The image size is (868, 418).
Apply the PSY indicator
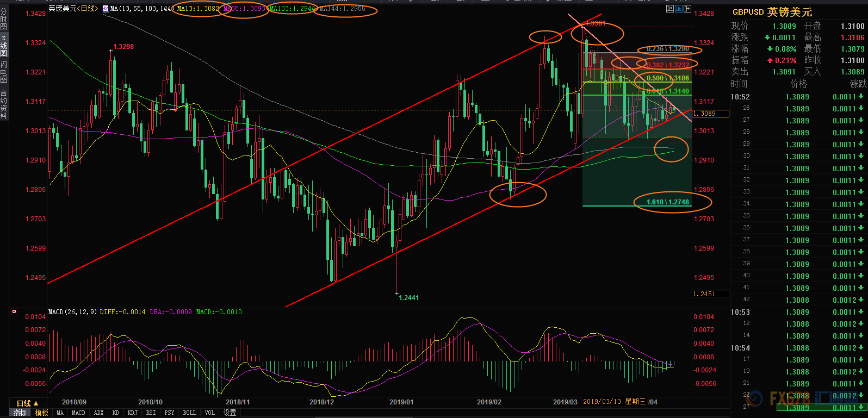pos(169,413)
